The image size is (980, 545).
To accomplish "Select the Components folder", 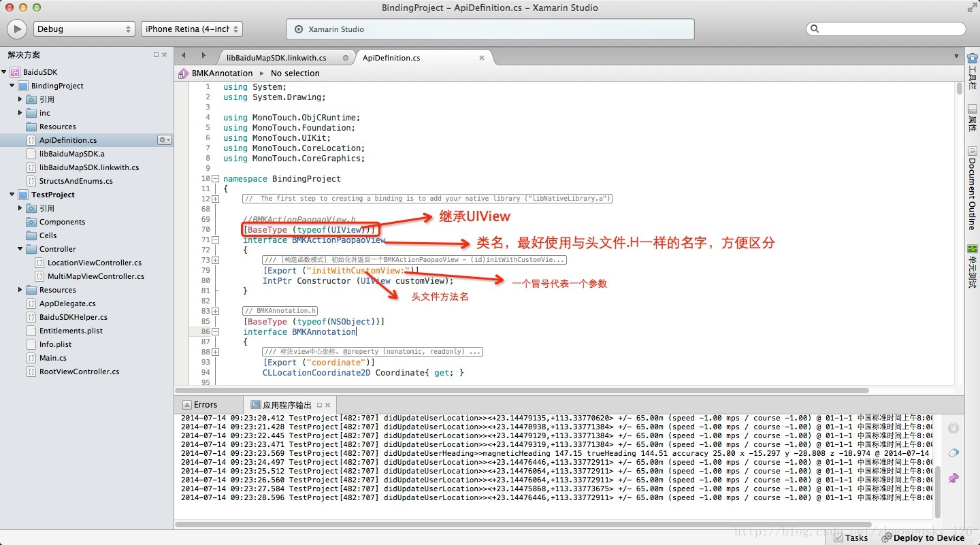I will 62,222.
